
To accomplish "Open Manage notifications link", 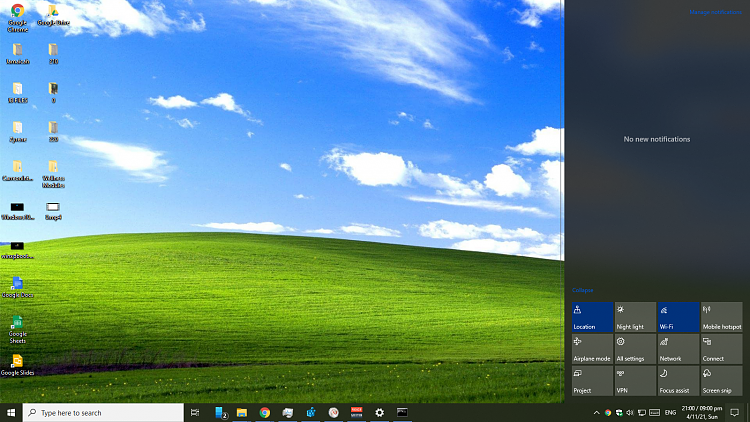I will (716, 12).
